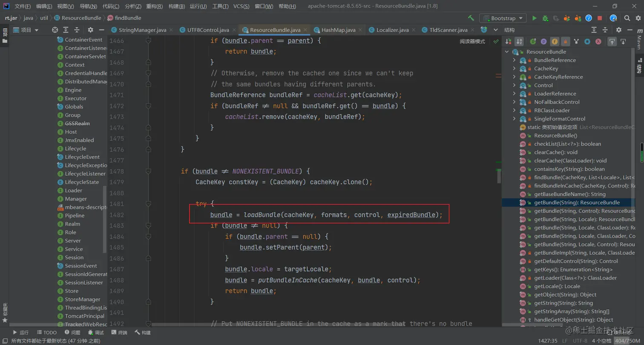Expand all nodes in Project panel
This screenshot has height=345, width=644.
click(x=66, y=30)
